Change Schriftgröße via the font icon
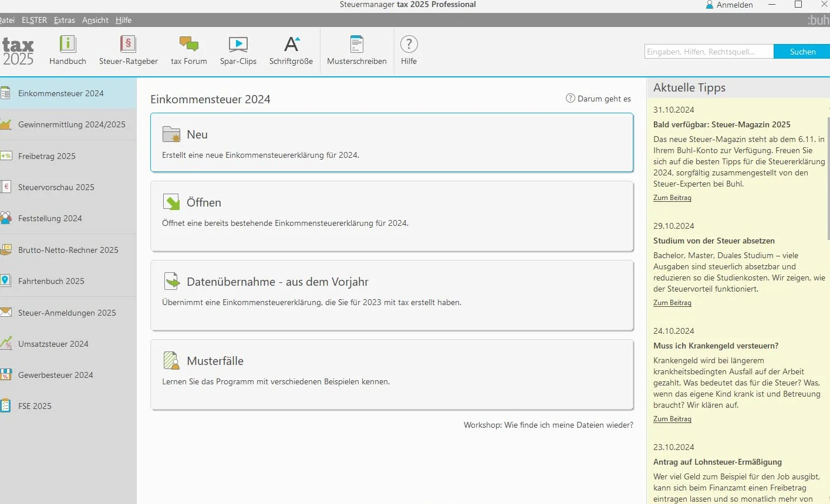The width and height of the screenshot is (830, 504). tap(291, 44)
